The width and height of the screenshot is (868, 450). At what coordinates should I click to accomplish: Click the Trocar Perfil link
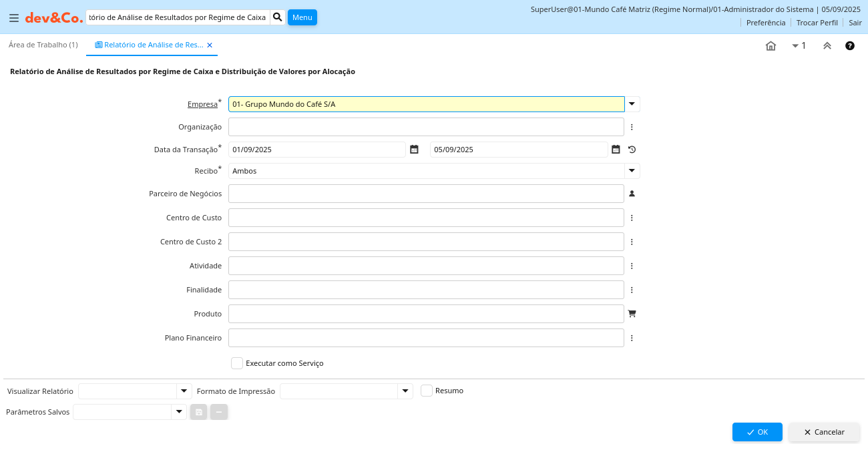click(817, 23)
